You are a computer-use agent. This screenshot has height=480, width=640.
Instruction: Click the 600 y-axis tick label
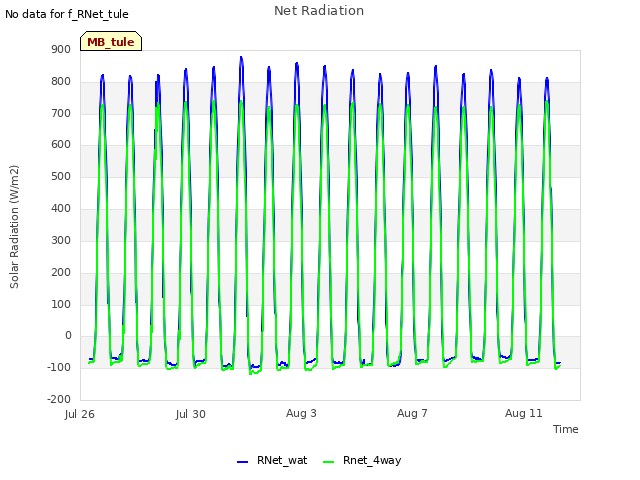61,144
